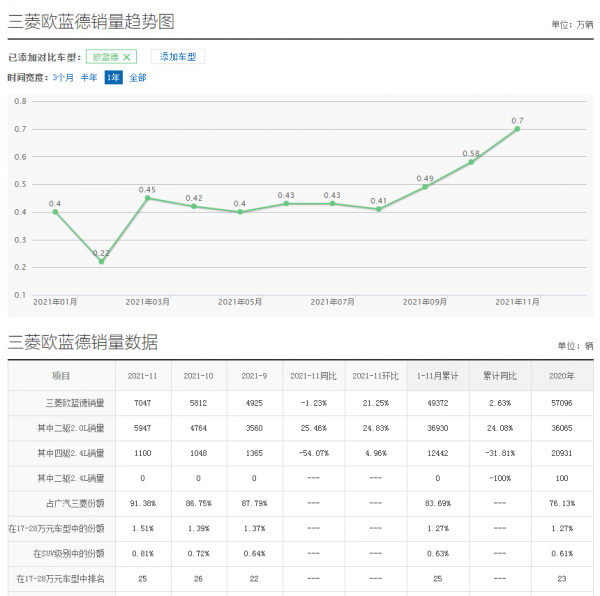Click the 2021年05月 axis label
The height and width of the screenshot is (596, 600).
click(240, 302)
